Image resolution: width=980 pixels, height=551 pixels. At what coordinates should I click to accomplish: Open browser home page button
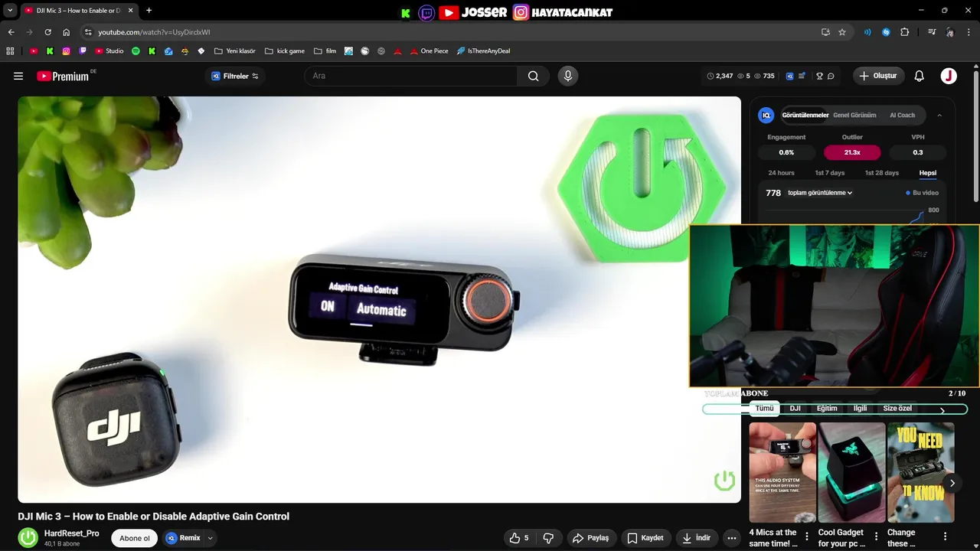coord(66,32)
